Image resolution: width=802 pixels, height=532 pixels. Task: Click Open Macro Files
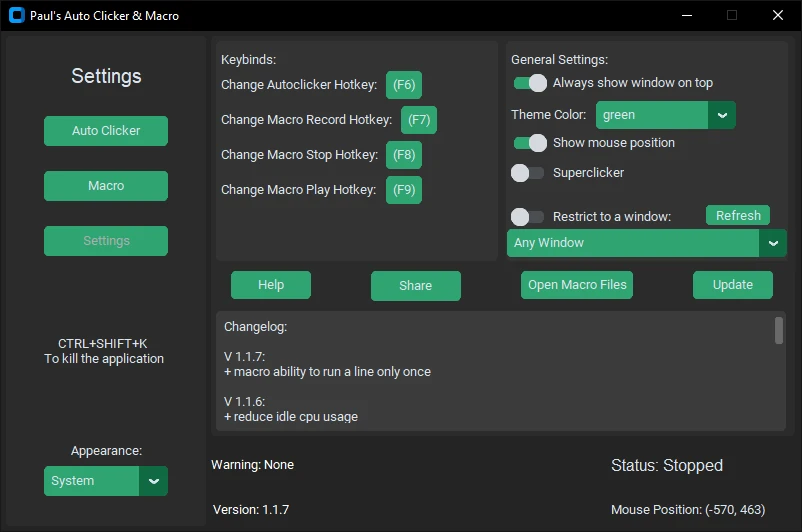[577, 285]
